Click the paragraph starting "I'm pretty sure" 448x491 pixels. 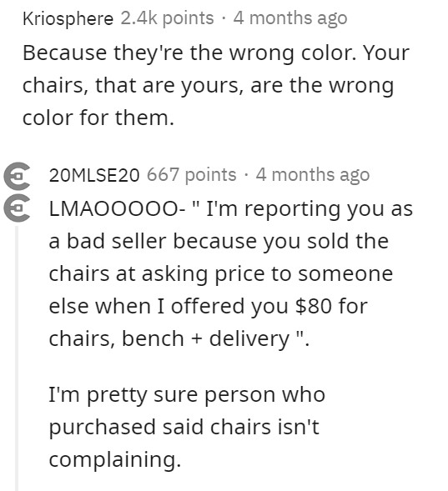(x=187, y=427)
